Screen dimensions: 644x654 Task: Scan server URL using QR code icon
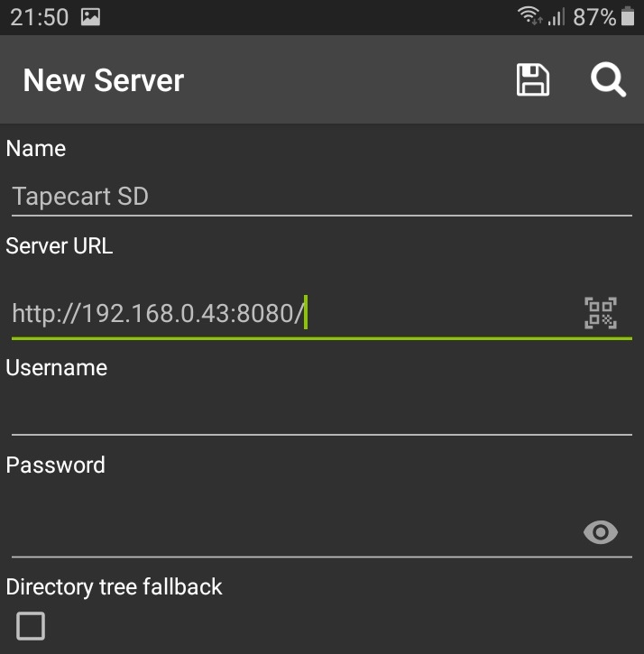[x=600, y=313]
